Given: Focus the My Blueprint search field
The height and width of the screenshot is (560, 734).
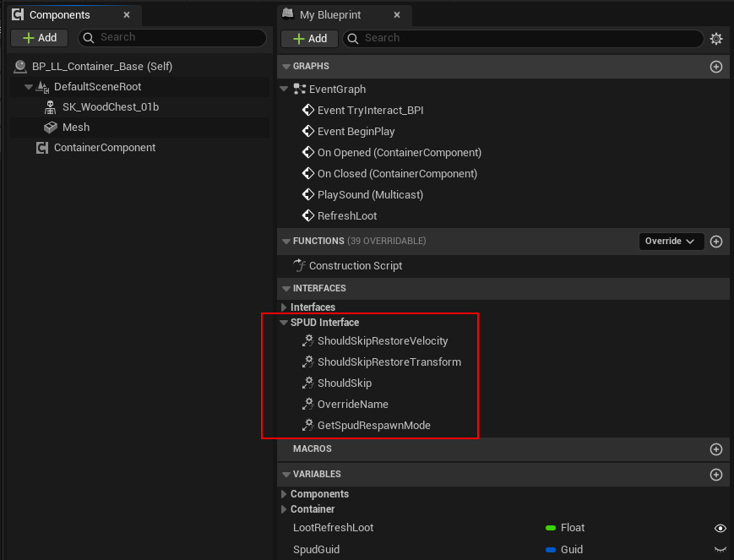Looking at the screenshot, I should [523, 38].
